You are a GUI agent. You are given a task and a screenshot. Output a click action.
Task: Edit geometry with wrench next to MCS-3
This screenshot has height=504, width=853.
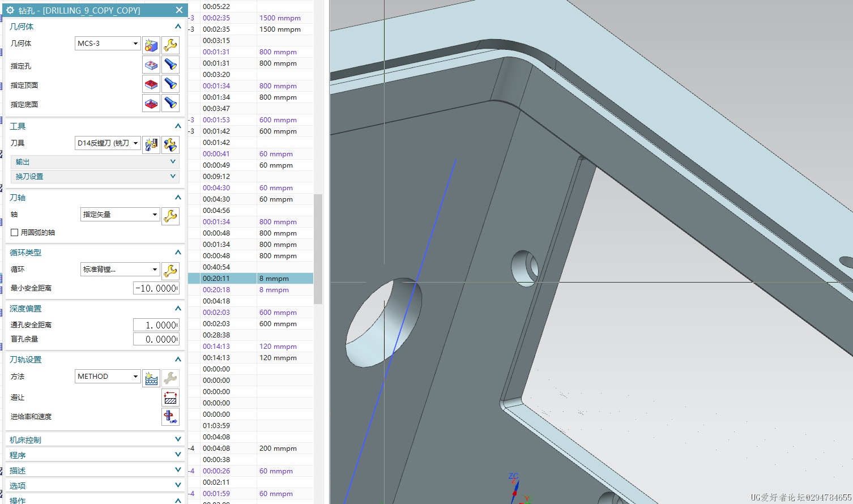(x=170, y=45)
